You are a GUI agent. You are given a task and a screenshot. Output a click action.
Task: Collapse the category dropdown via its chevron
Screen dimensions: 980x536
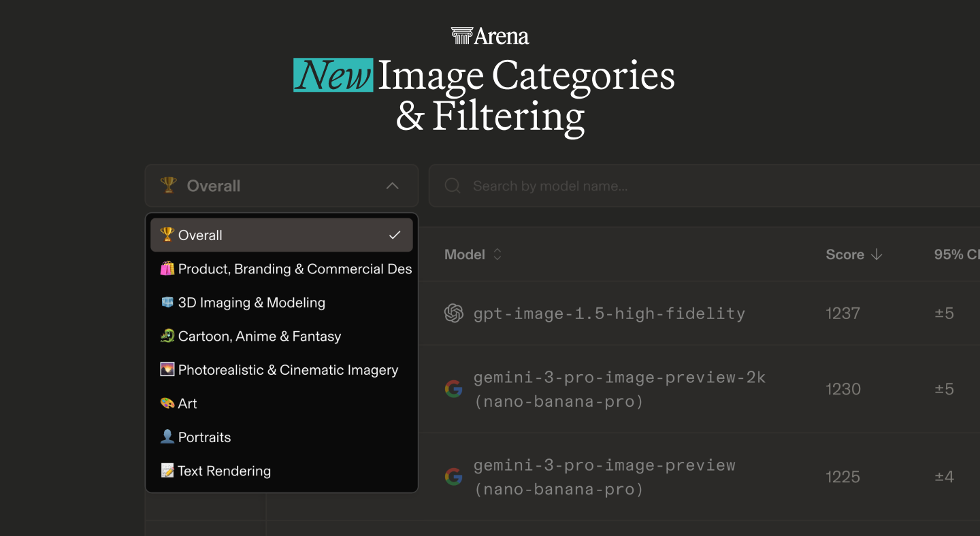[x=393, y=185]
